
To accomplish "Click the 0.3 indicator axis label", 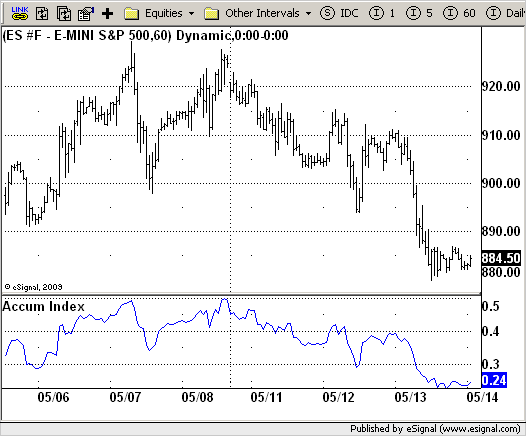I will click(x=490, y=364).
